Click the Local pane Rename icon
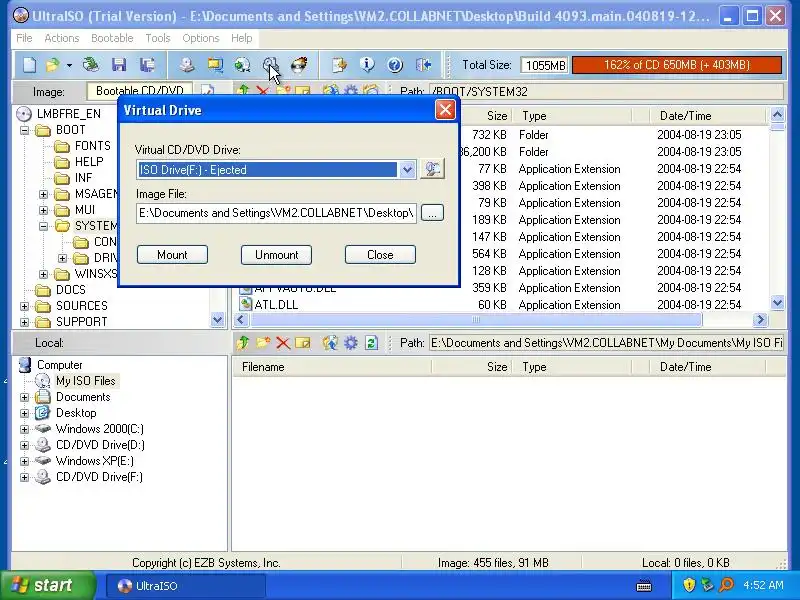The height and width of the screenshot is (600, 800). point(303,343)
